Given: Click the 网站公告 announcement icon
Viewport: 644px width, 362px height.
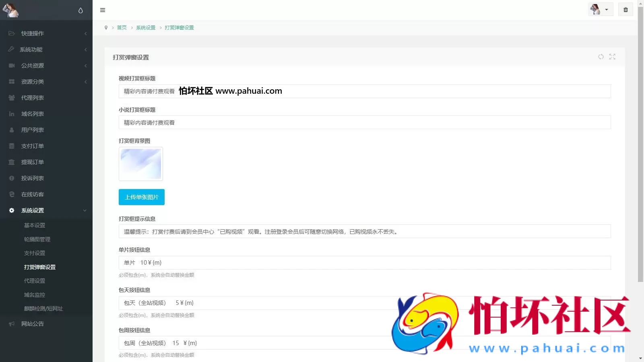Looking at the screenshot, I should tap(11, 324).
